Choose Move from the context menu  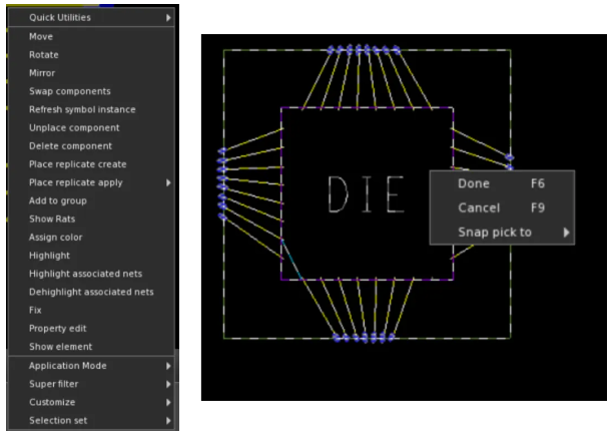pos(91,37)
